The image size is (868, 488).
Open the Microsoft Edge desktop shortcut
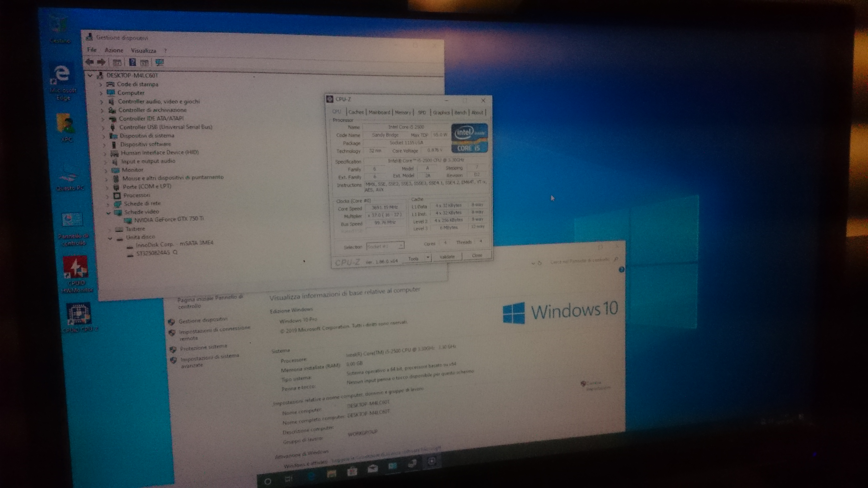62,82
